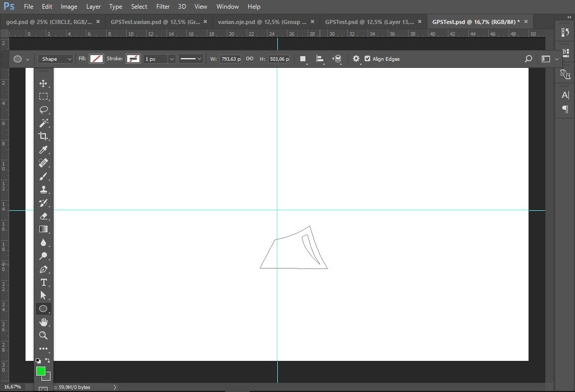
Task: Open the Character panel icon
Action: pos(565,95)
